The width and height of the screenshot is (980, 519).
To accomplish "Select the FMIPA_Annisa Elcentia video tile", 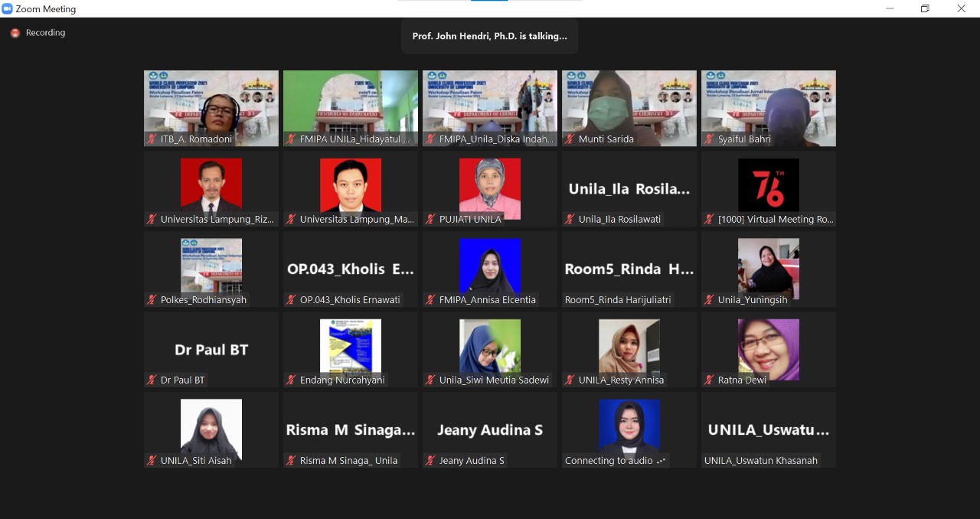I will tap(489, 268).
